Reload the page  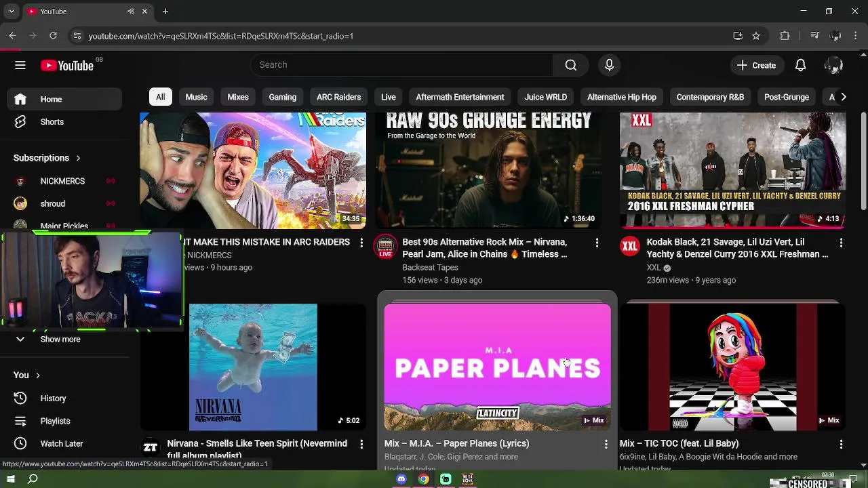(x=53, y=36)
